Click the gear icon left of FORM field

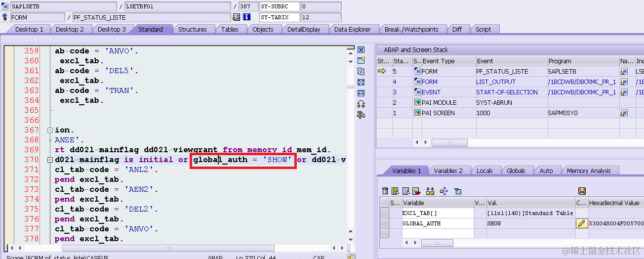(5, 17)
